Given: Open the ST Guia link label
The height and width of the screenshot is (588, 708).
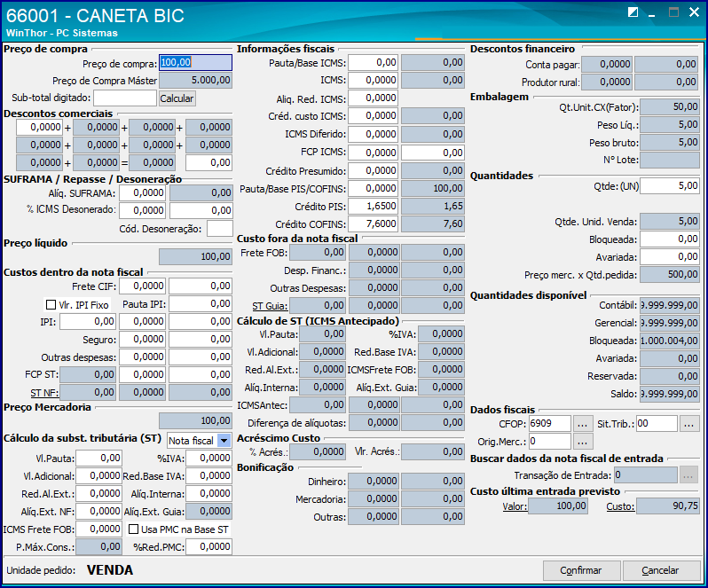Looking at the screenshot, I should coord(270,306).
